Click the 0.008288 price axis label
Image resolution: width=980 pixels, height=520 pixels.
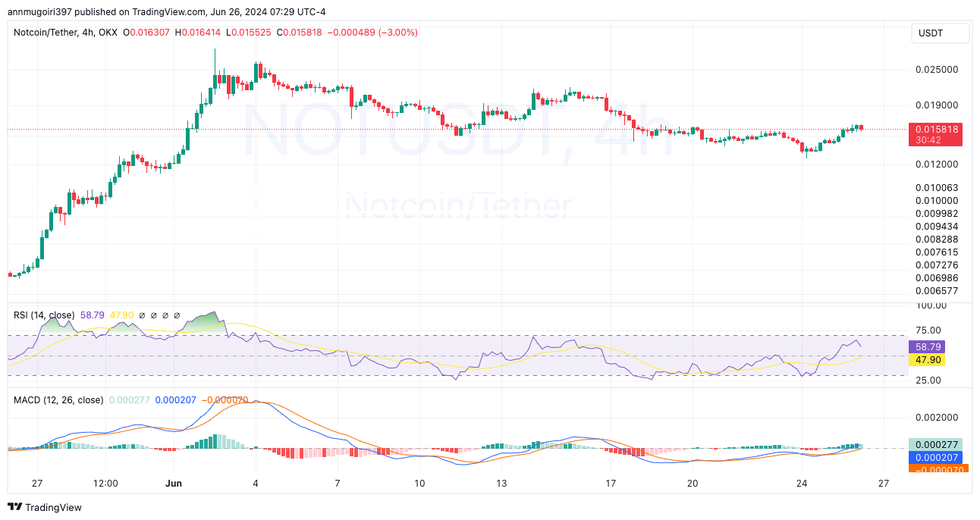click(x=937, y=239)
